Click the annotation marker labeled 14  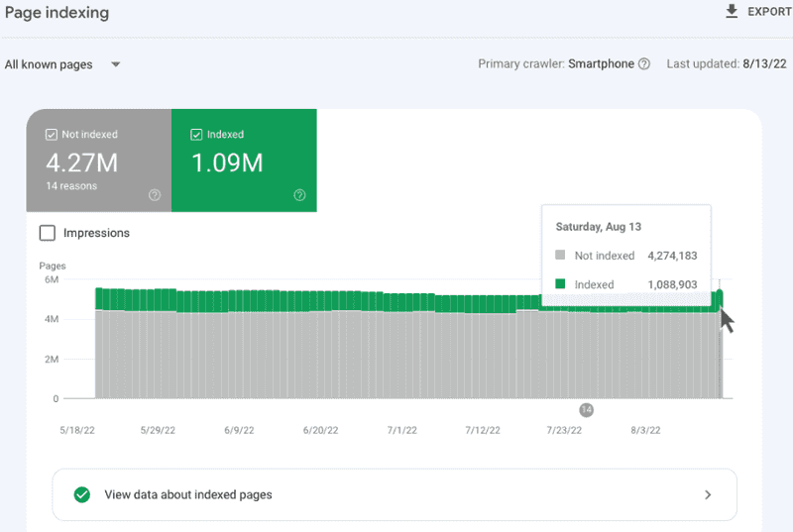click(x=586, y=409)
